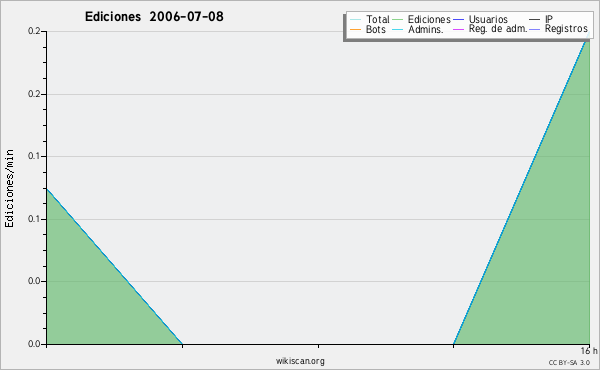Click the 'CC BY-SA 3.0' license text

[569, 363]
